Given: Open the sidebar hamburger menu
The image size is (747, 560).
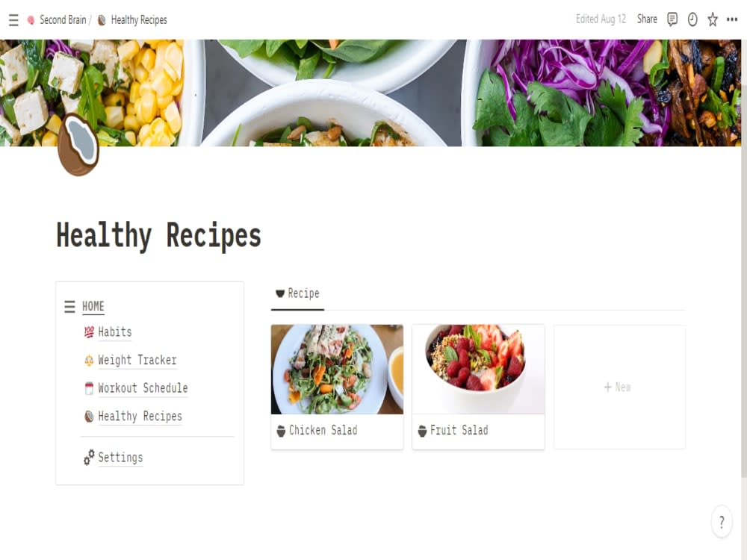Looking at the screenshot, I should pyautogui.click(x=13, y=20).
